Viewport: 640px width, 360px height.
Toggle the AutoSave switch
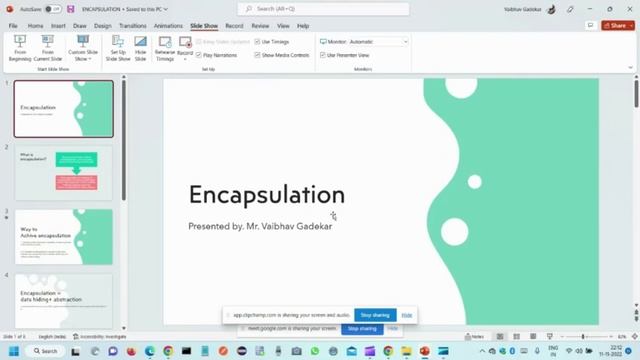pos(53,9)
